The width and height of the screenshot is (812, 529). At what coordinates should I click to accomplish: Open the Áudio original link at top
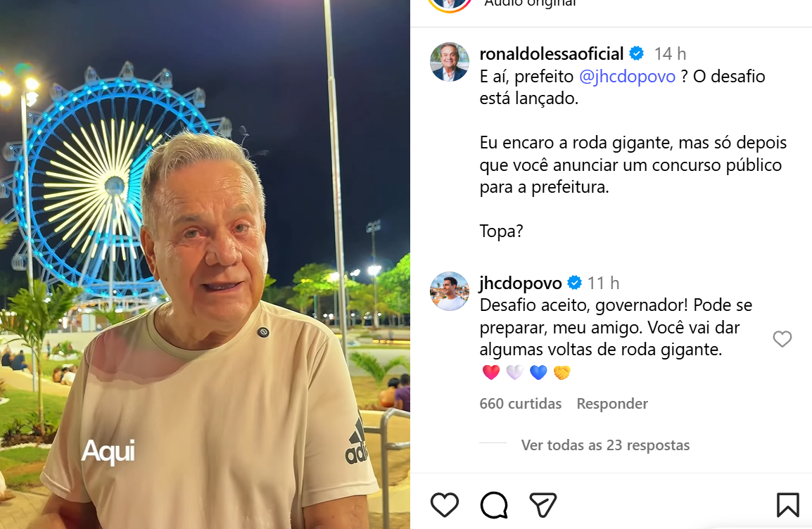[x=531, y=3]
